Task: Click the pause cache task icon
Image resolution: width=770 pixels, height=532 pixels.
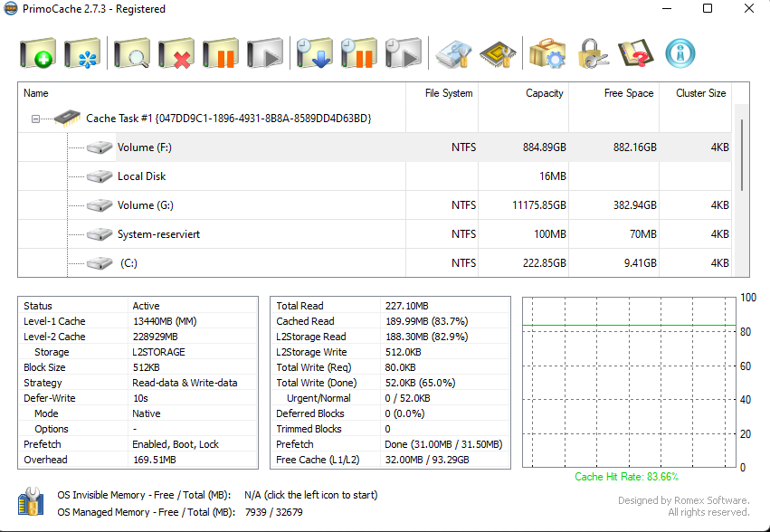Action: pyautogui.click(x=220, y=53)
